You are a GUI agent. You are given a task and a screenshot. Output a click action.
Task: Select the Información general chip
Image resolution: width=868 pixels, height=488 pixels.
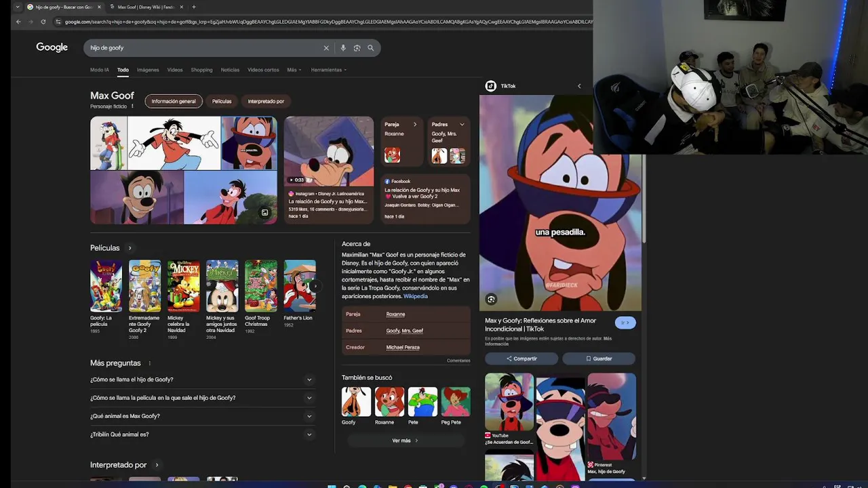click(174, 101)
